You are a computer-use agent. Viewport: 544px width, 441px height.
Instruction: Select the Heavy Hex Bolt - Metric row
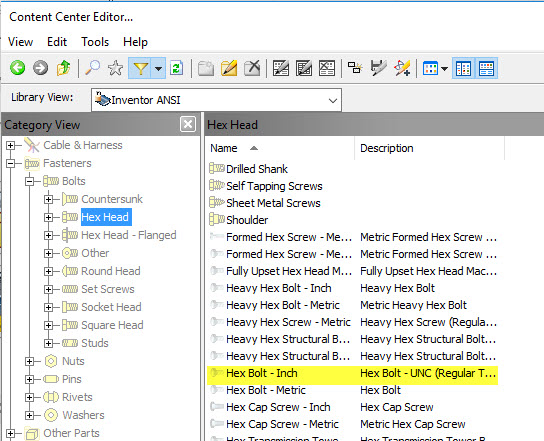(x=353, y=305)
